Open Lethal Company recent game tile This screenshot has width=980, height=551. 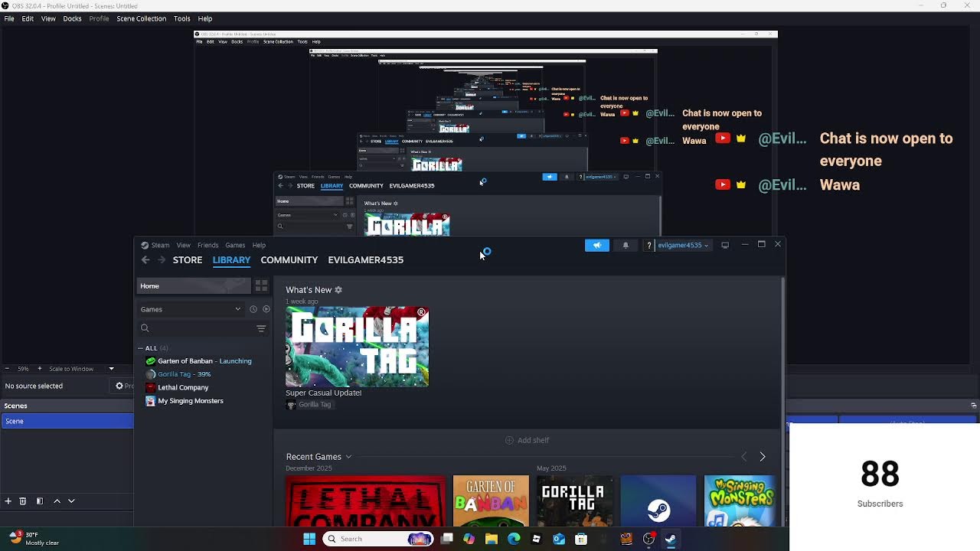(x=365, y=501)
